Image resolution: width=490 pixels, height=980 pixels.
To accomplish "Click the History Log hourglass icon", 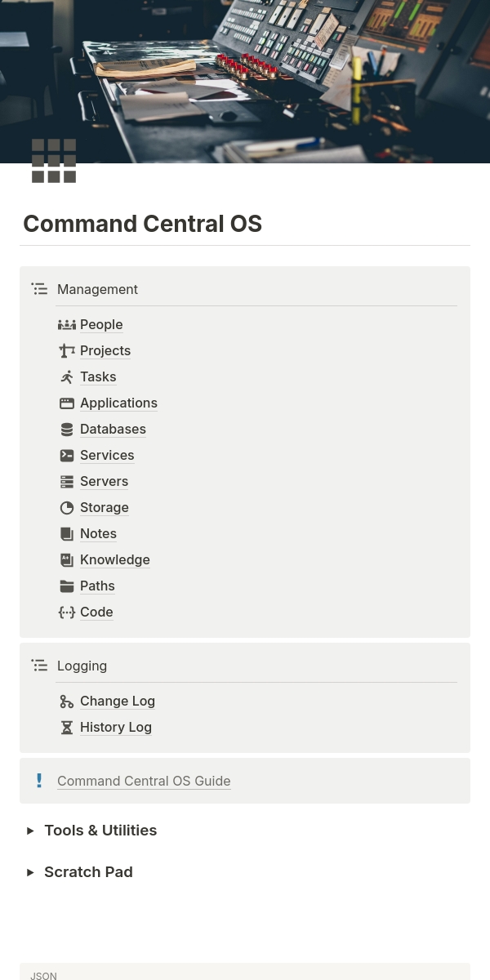I will point(67,728).
